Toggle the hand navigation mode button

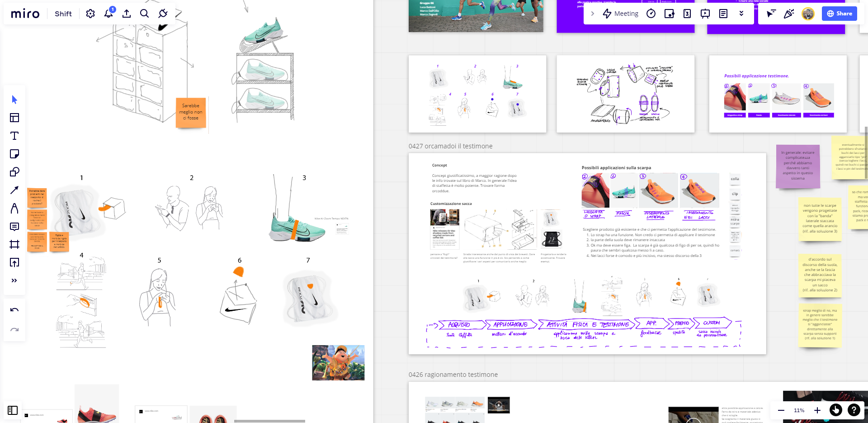tap(835, 410)
